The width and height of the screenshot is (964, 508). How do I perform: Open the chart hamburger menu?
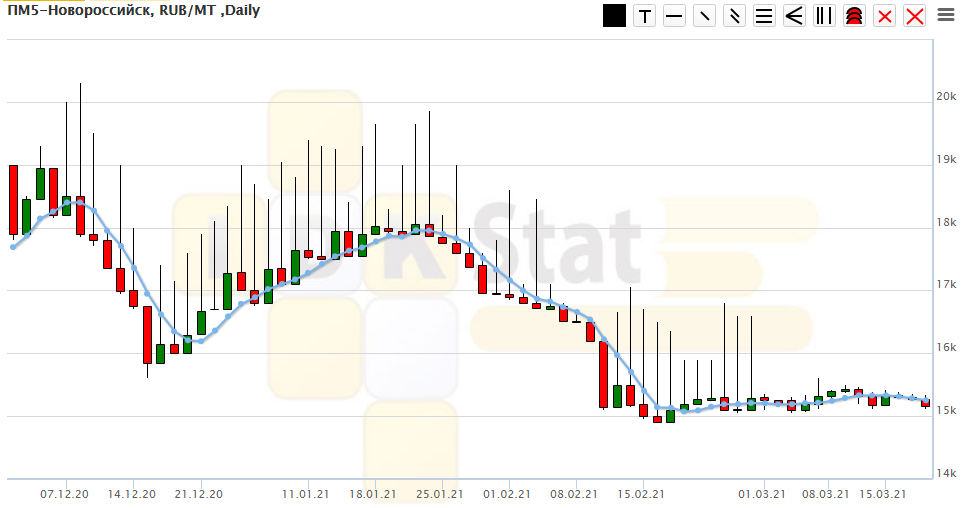(x=945, y=16)
